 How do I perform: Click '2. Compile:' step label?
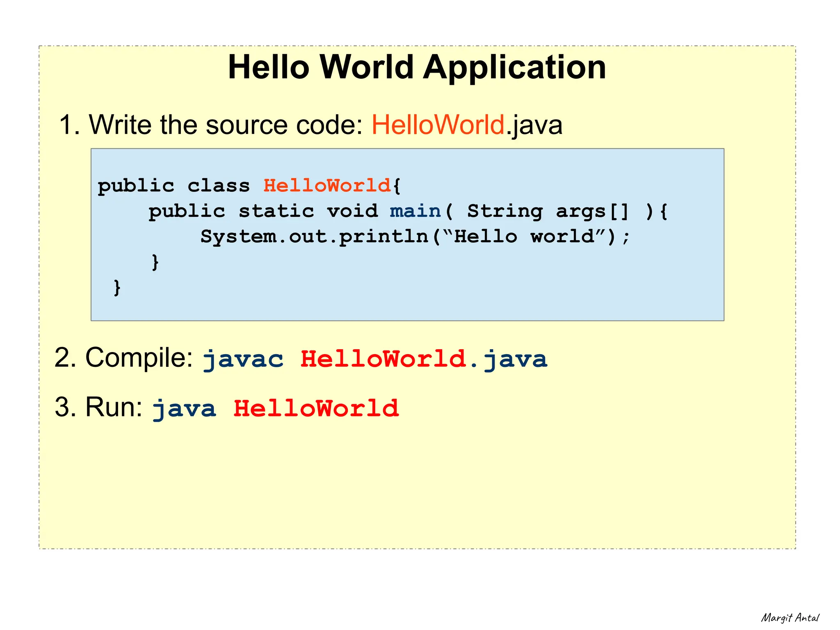point(124,358)
